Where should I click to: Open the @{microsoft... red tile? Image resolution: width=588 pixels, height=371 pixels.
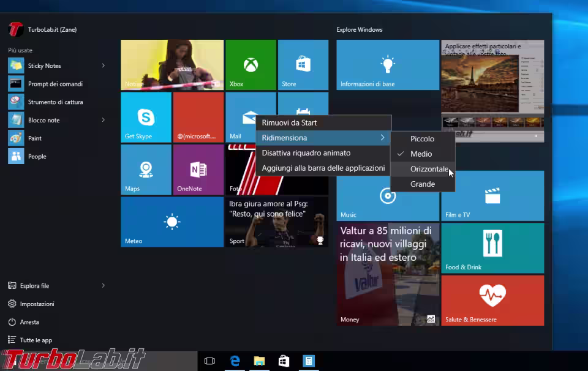(198, 118)
